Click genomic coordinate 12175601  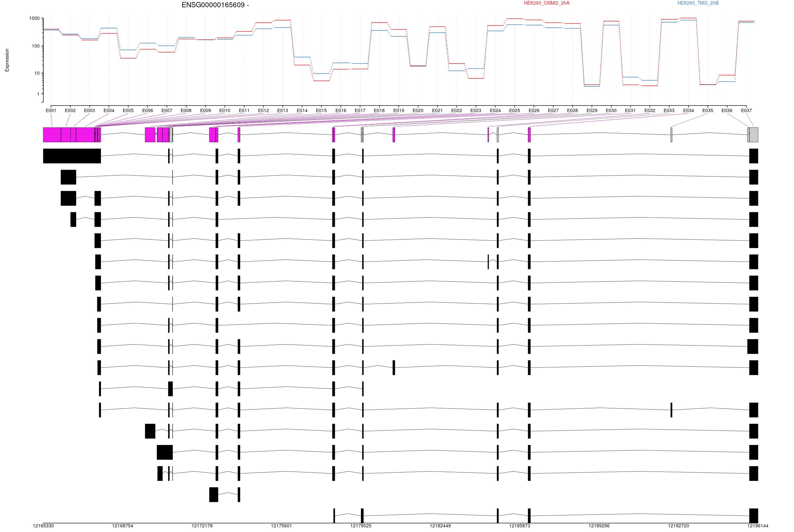click(282, 526)
